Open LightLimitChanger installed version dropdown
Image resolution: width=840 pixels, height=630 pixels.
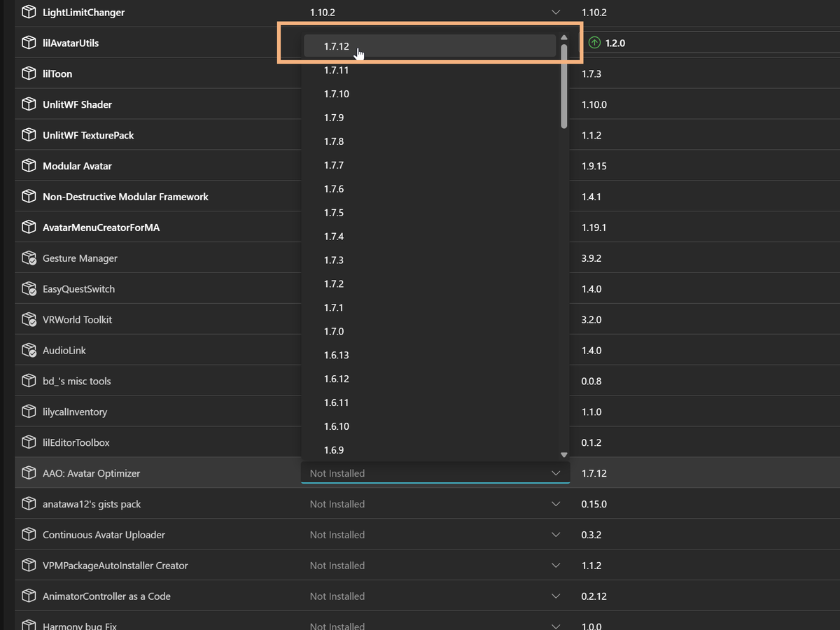coord(435,12)
